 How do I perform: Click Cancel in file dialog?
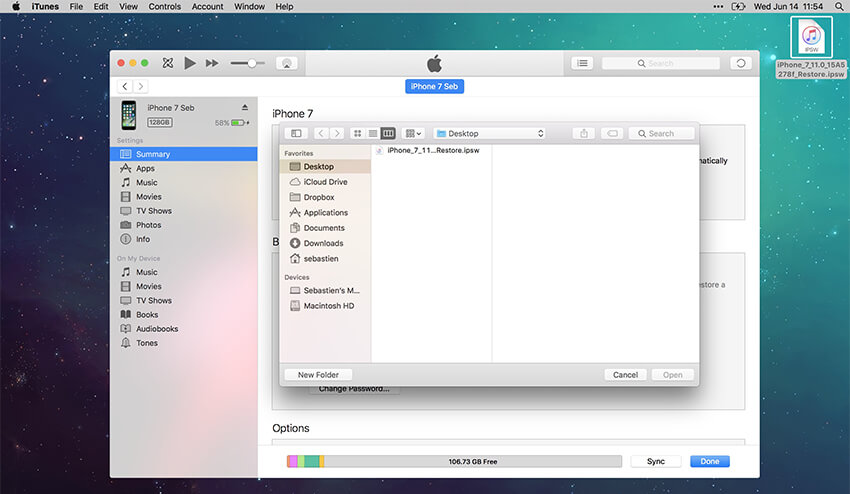point(625,375)
